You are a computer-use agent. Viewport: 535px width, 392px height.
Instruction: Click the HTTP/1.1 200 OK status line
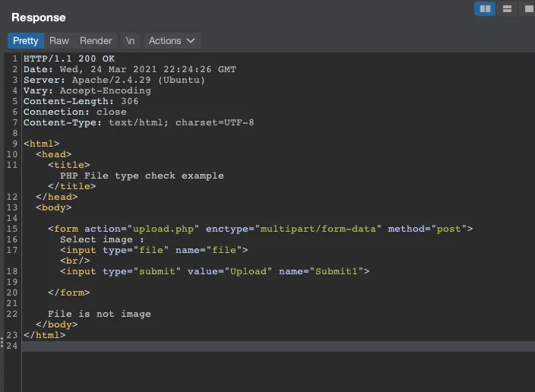tap(69, 58)
